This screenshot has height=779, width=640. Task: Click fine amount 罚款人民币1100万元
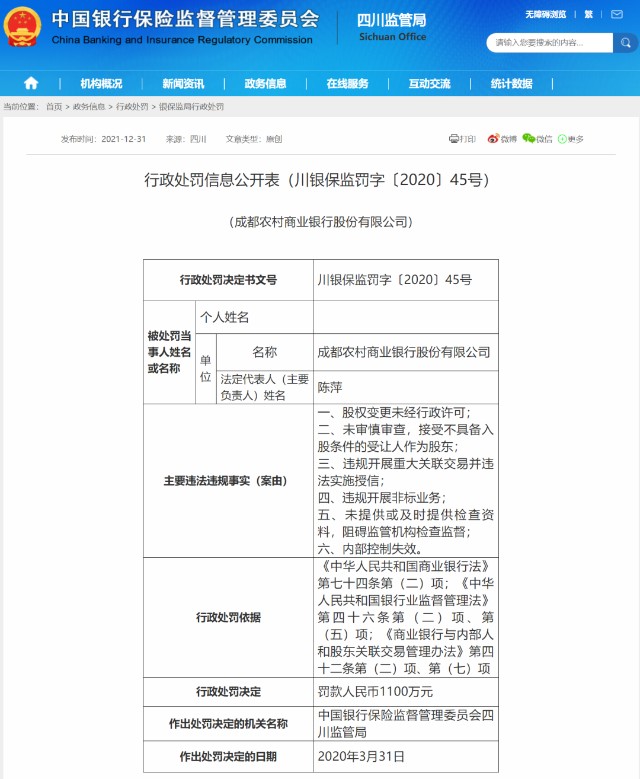375,692
